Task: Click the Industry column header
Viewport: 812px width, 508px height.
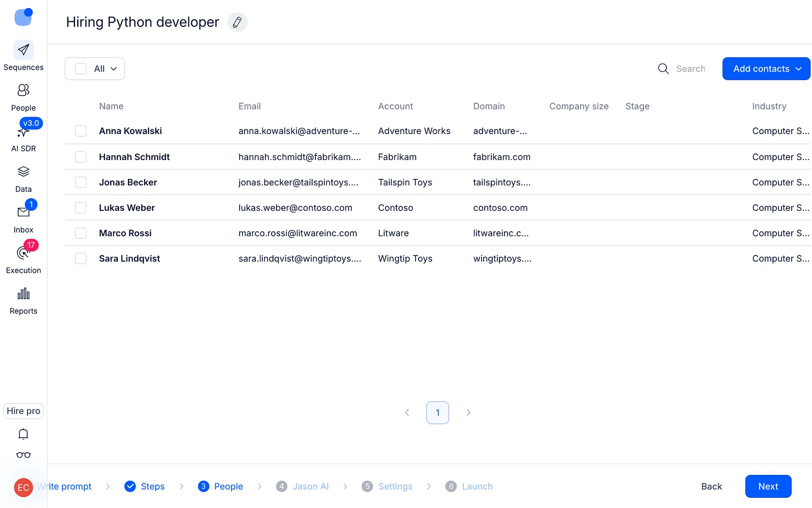Action: click(769, 106)
